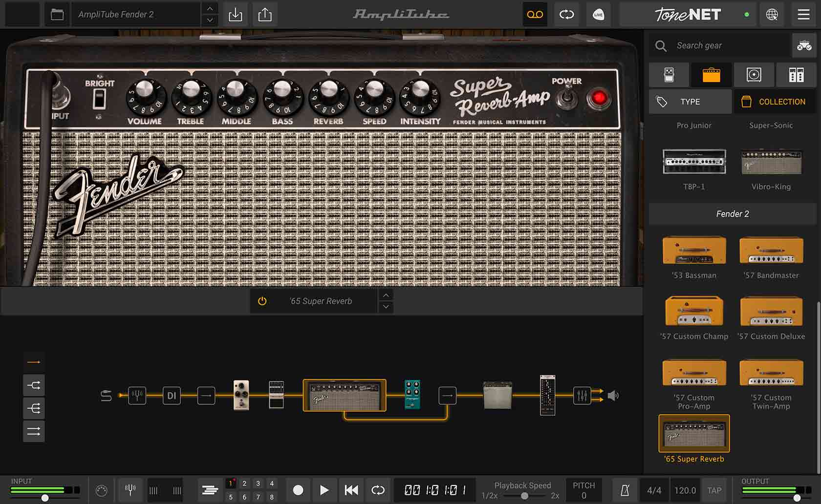This screenshot has height=504, width=821.
Task: Click the save preset download icon
Action: [x=236, y=15]
